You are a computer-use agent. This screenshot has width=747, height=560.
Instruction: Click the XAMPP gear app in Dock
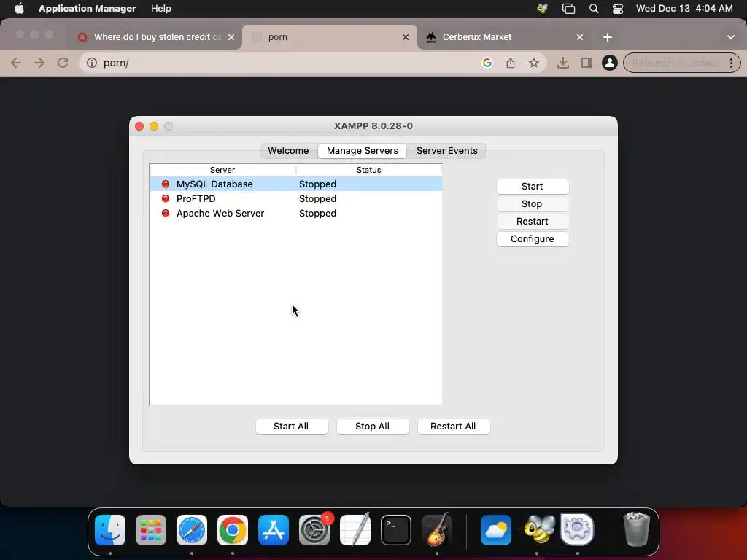tap(578, 529)
